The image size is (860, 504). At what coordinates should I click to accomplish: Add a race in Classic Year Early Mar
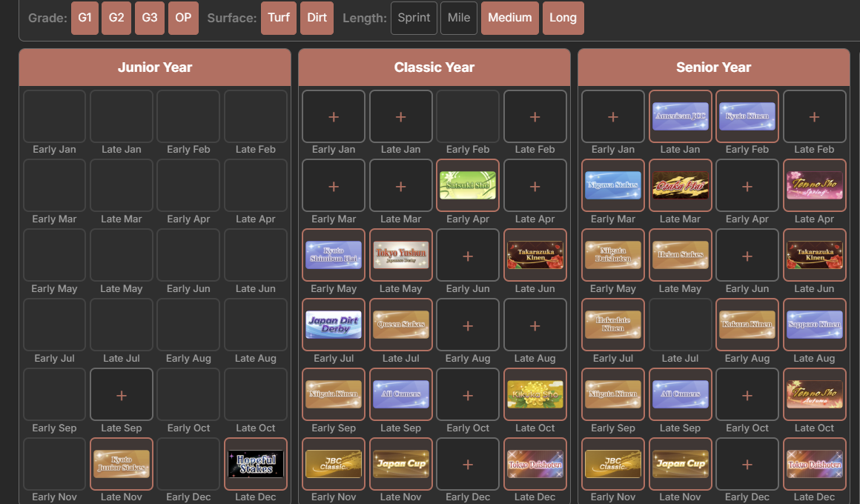[x=334, y=185]
